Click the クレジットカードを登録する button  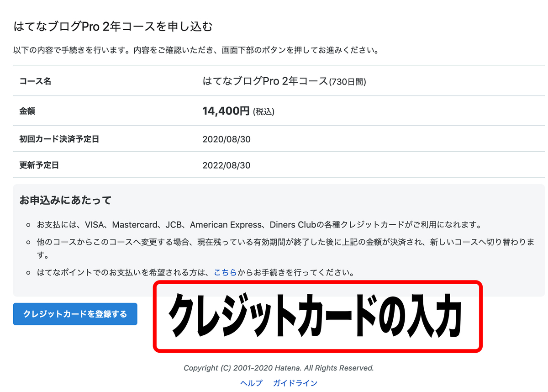pyautogui.click(x=75, y=314)
